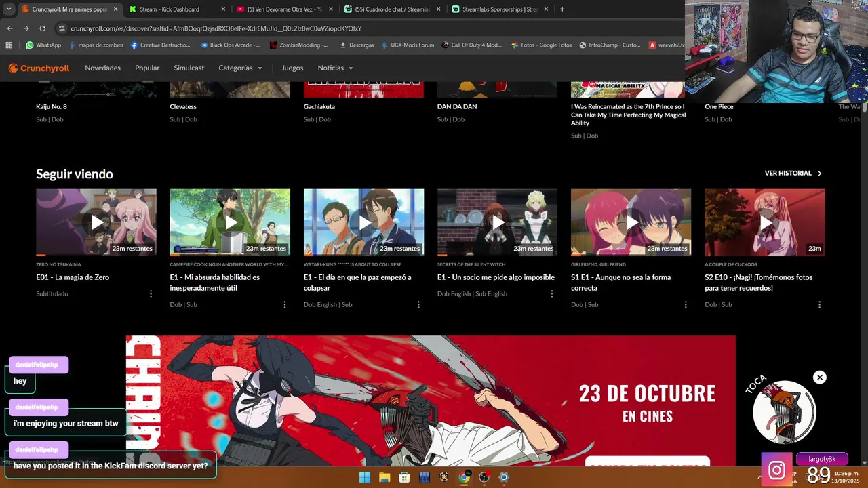Open options menu for El día en que la paz episode

pyautogui.click(x=418, y=305)
